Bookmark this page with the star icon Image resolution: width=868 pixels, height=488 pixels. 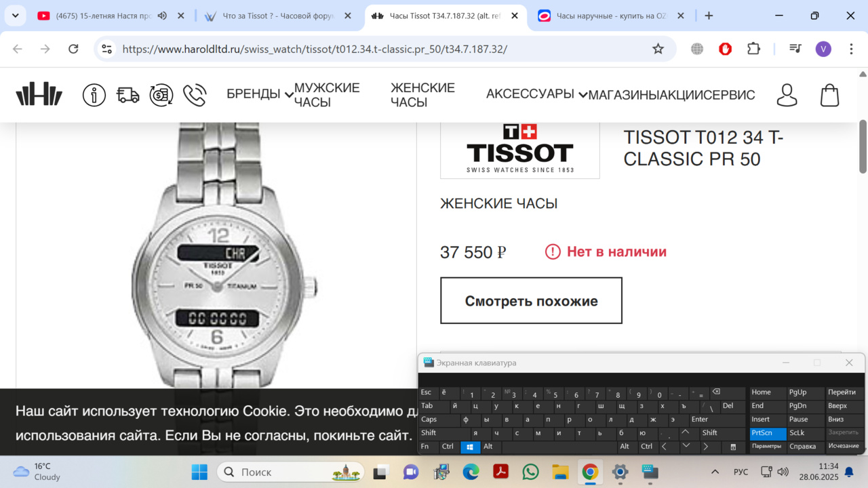[x=658, y=49]
